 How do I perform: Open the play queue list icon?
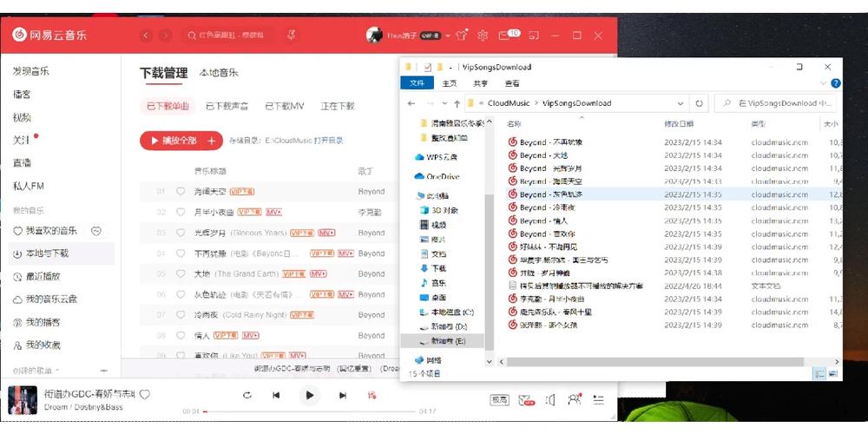(x=598, y=399)
